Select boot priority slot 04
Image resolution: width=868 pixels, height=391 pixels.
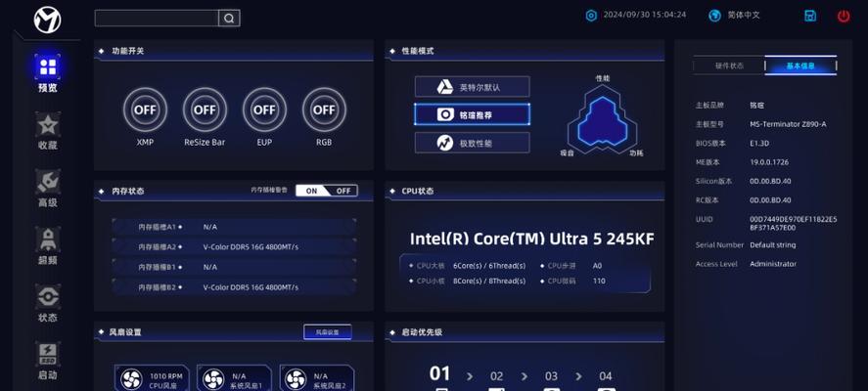click(x=606, y=376)
